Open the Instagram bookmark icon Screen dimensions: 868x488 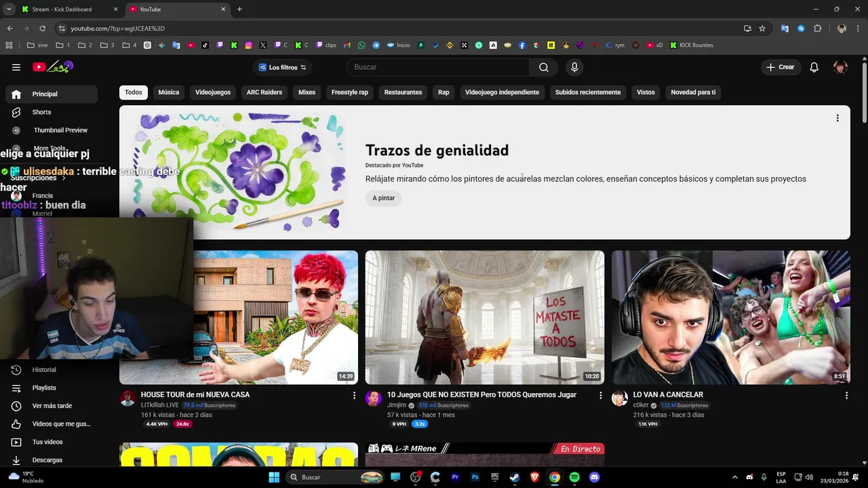coord(249,45)
